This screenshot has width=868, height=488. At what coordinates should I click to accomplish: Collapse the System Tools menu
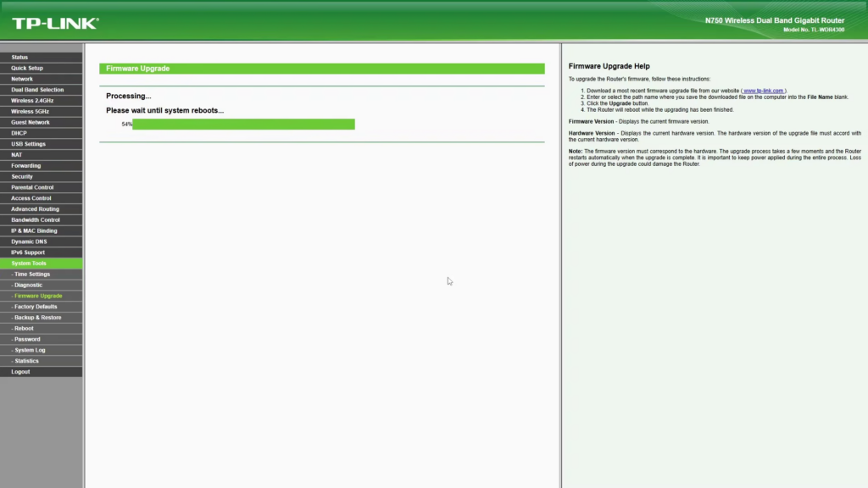[x=28, y=263]
